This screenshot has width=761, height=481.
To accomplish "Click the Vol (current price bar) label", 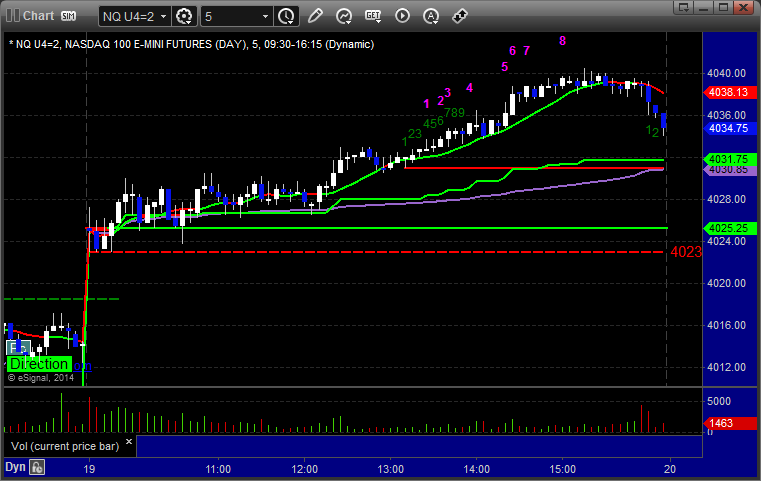I will [x=65, y=446].
